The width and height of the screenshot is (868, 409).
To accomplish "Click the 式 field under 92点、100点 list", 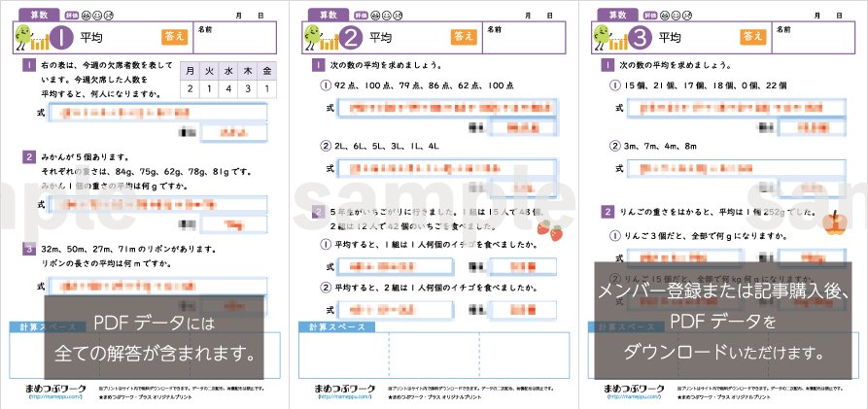I will tap(448, 108).
